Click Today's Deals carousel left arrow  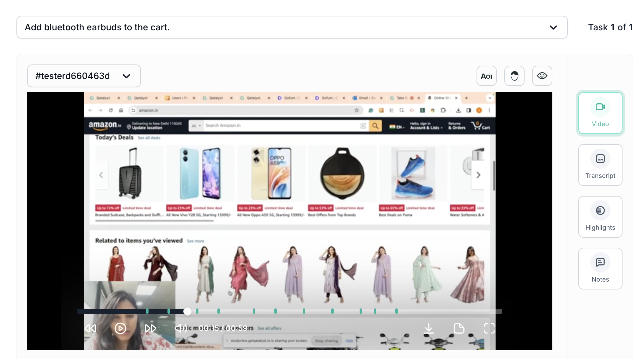coord(101,175)
